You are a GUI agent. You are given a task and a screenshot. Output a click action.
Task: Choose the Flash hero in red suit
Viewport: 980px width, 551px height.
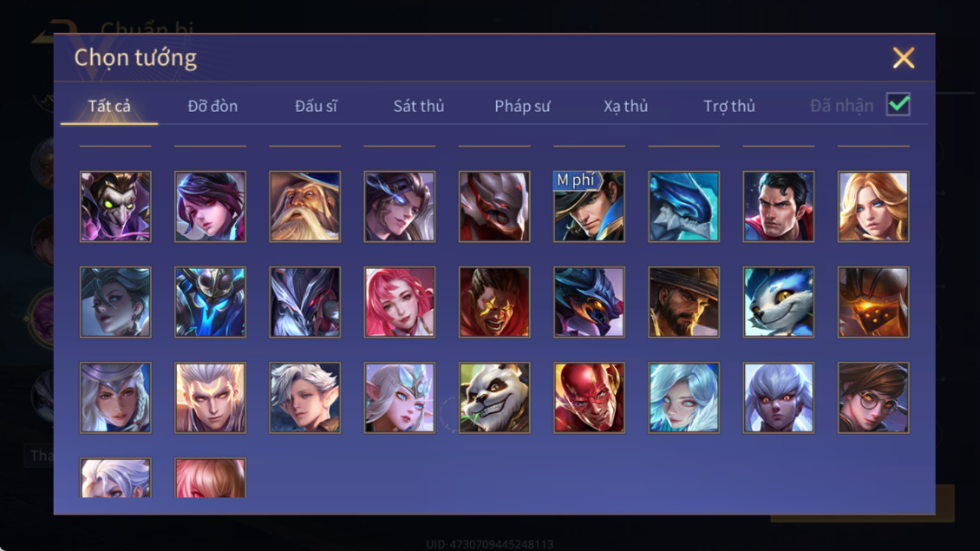click(589, 397)
